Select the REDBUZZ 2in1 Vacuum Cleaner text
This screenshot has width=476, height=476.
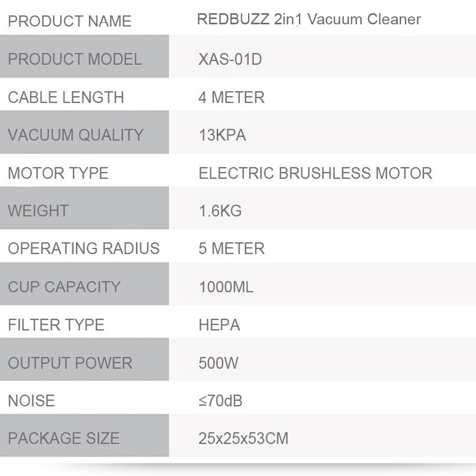[x=309, y=20]
